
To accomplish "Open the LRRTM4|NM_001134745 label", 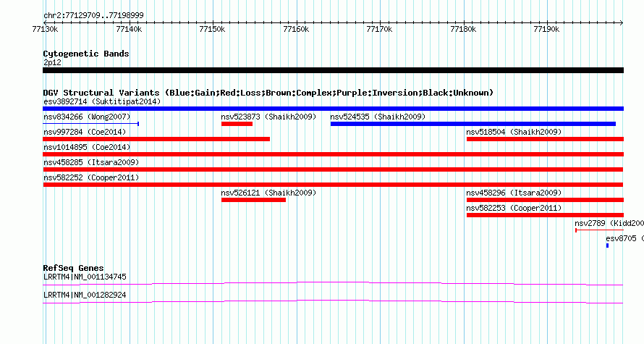I will [x=85, y=277].
